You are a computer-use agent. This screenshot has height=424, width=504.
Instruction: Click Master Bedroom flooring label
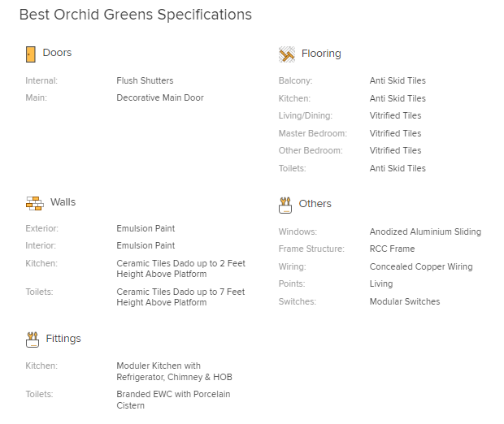pyautogui.click(x=313, y=134)
